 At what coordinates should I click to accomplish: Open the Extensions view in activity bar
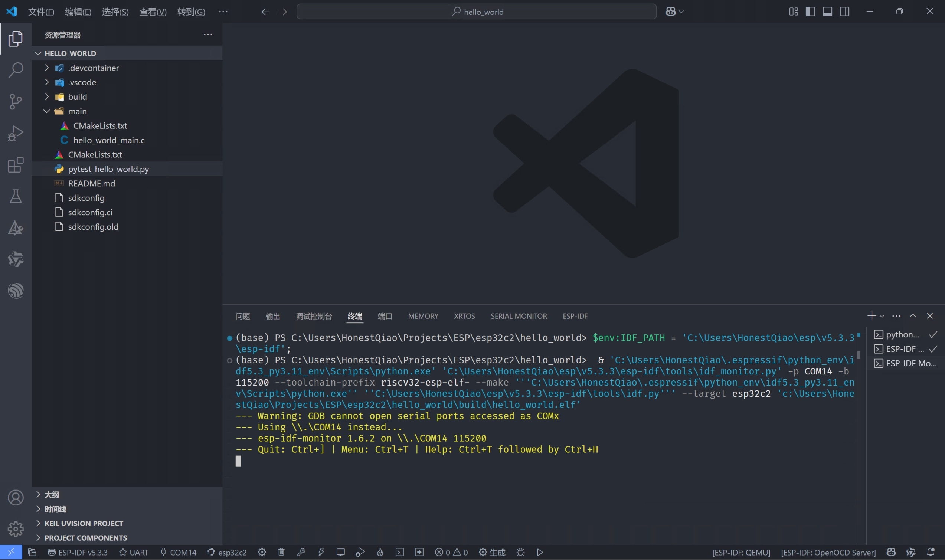click(x=16, y=165)
